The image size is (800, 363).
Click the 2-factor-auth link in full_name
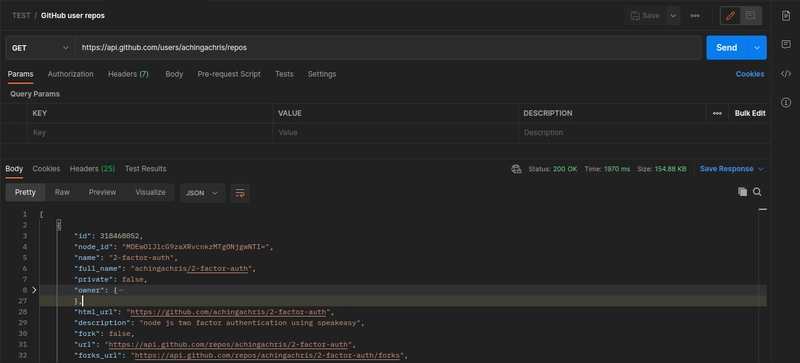coord(218,269)
